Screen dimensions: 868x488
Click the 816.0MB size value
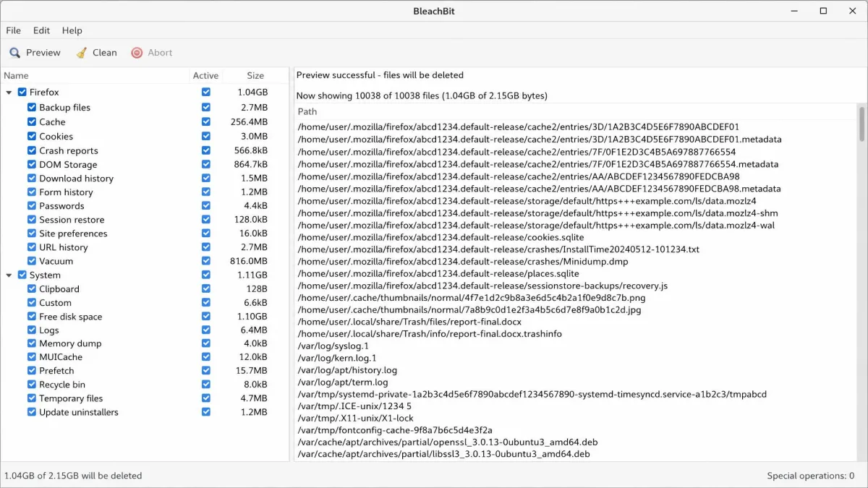249,261
